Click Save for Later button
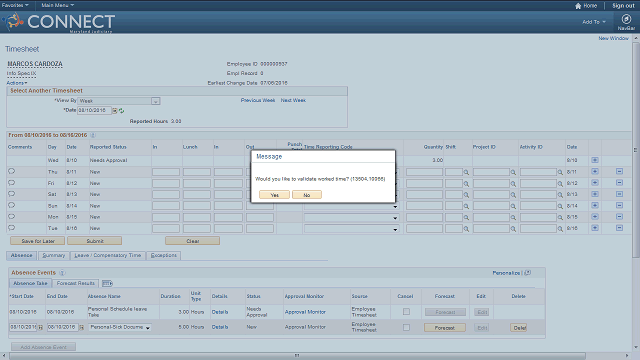Image resolution: width=640 pixels, height=360 pixels. click(38, 241)
